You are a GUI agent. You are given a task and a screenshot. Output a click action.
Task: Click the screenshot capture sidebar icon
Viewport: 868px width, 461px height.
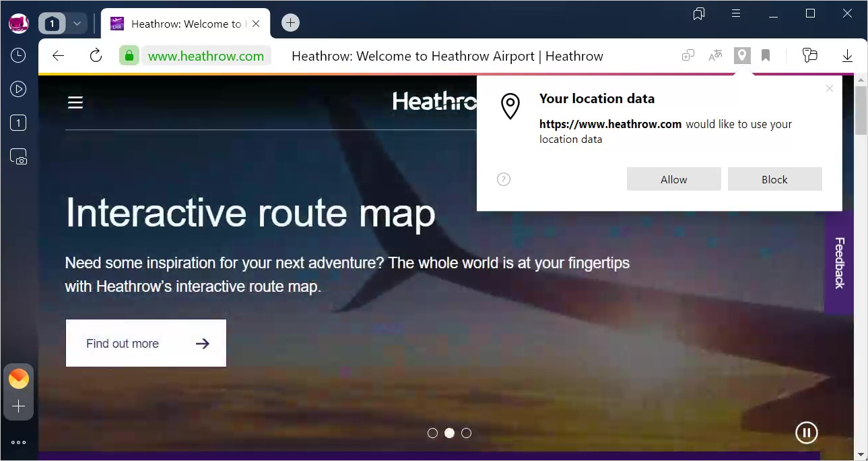pos(18,156)
